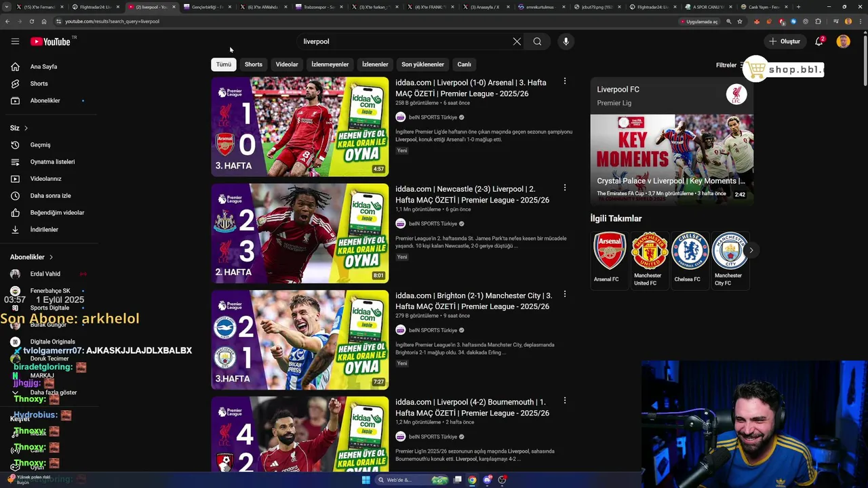868x488 pixels.
Task: Open Liverpool (4-2) Bournemouth video title
Action: coord(473,407)
